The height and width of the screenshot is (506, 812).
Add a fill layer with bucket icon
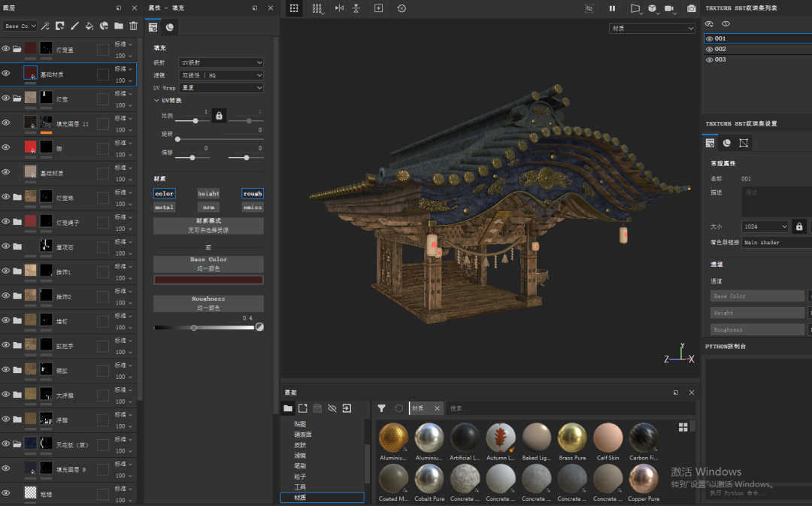(x=89, y=26)
